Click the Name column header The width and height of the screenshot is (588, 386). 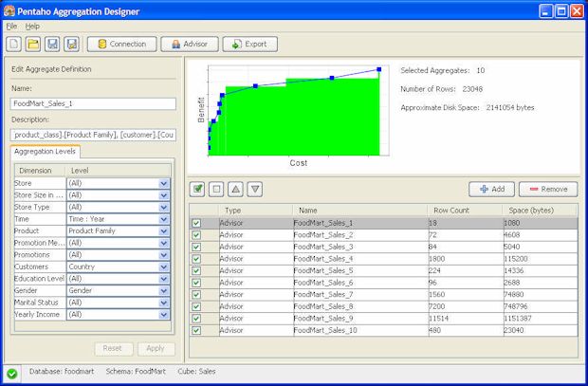tap(360, 211)
